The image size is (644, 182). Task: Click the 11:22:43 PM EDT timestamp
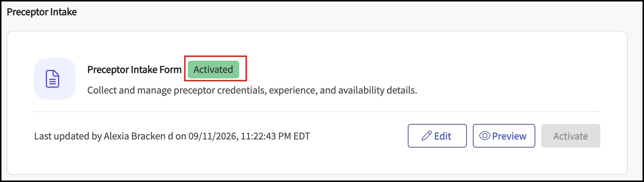[x=275, y=136]
